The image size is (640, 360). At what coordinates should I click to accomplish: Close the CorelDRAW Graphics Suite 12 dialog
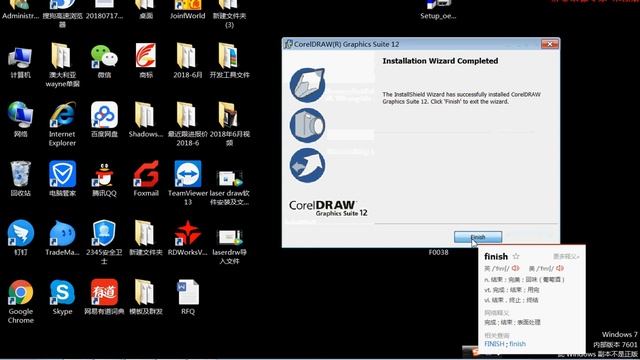point(549,44)
